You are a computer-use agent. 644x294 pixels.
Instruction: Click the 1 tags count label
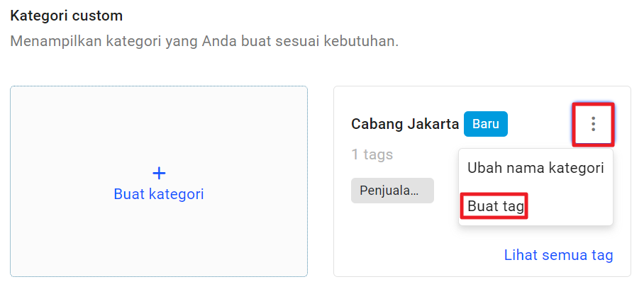click(x=372, y=154)
